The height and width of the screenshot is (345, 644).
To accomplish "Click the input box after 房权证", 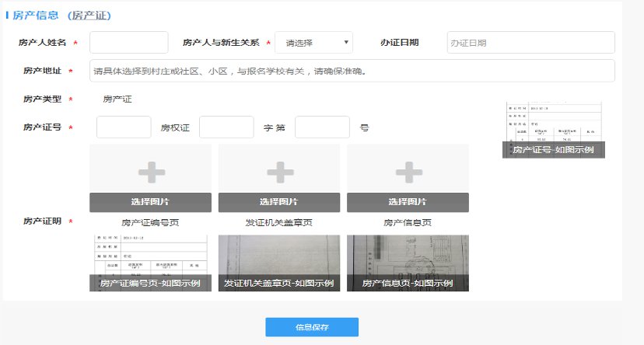I will [226, 127].
